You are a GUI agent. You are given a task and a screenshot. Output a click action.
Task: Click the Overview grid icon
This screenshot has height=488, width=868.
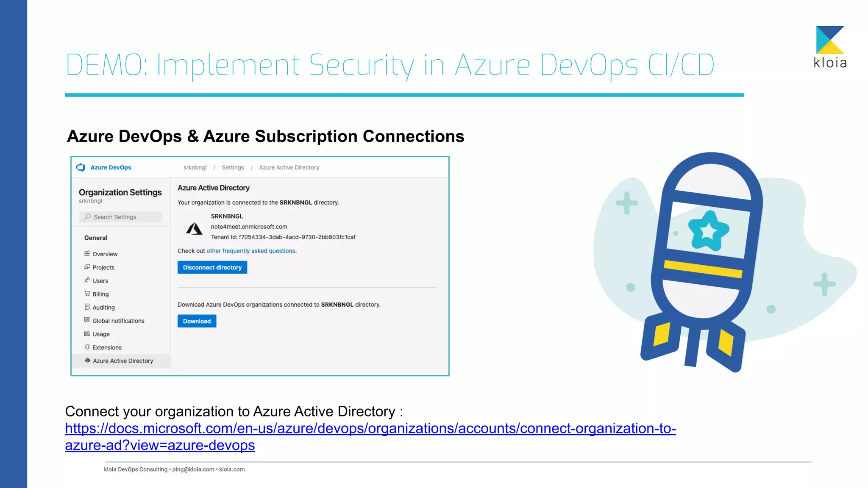[87, 254]
